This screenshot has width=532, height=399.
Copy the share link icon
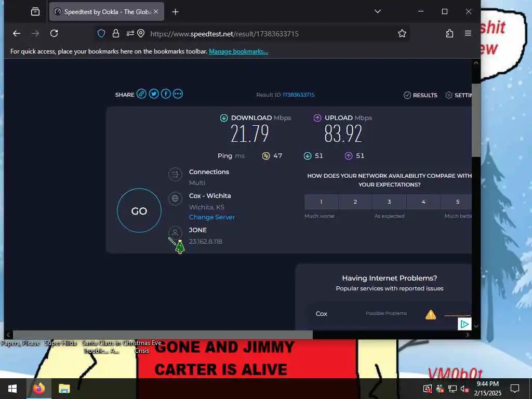[141, 94]
